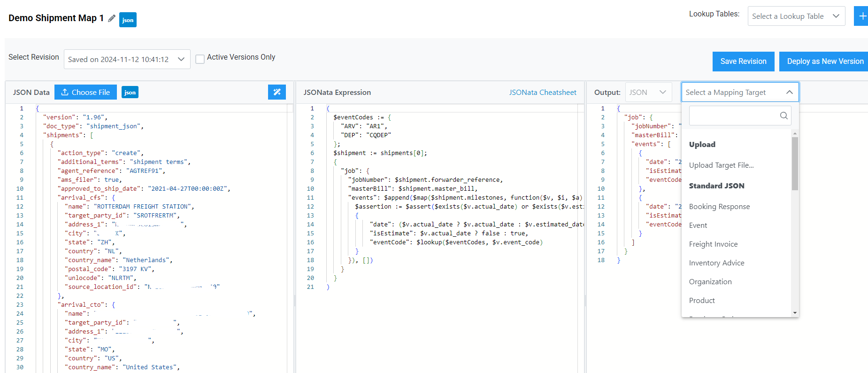Click the Choose File upload button
The width and height of the screenshot is (868, 373).
85,92
